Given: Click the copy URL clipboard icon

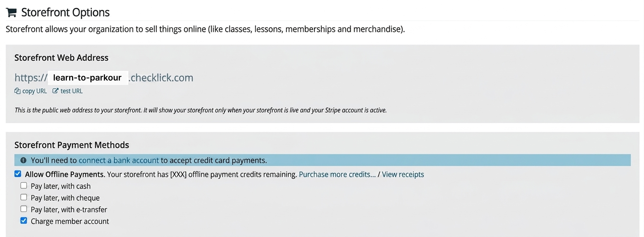Looking at the screenshot, I should point(17,91).
